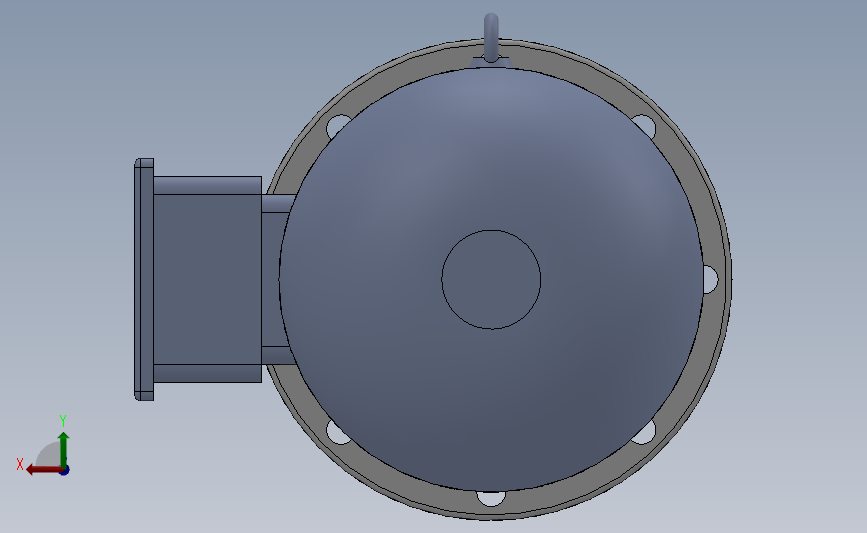
Task: Select the bolt hole at the flange bottom
Action: point(491,498)
